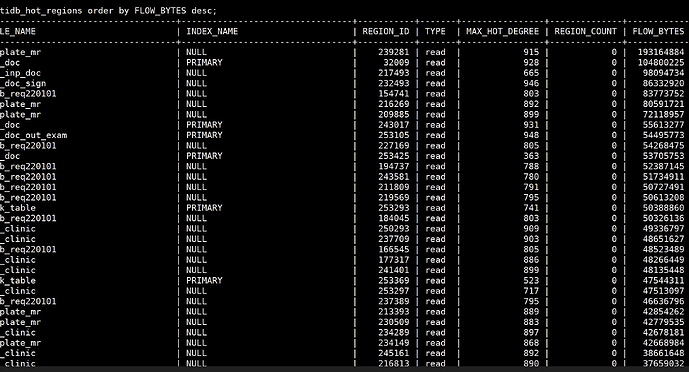This screenshot has width=689, height=372.
Task: Select region ID 241401
Action: (394, 271)
